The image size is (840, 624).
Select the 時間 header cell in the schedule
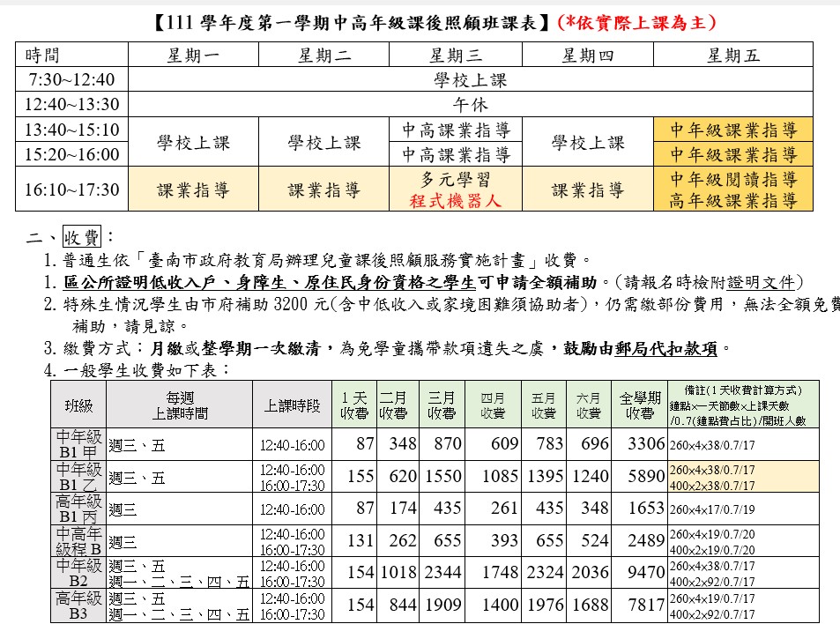click(x=71, y=55)
